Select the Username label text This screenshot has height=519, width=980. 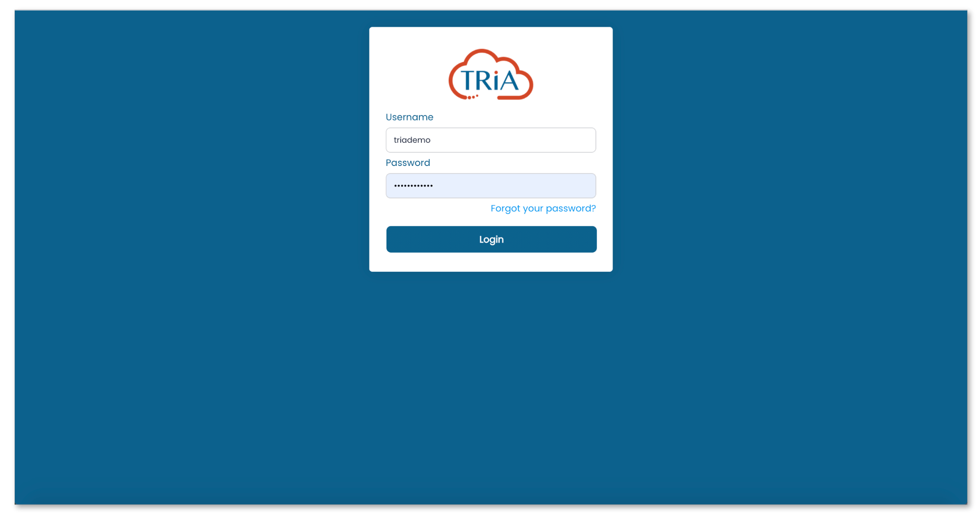point(409,117)
